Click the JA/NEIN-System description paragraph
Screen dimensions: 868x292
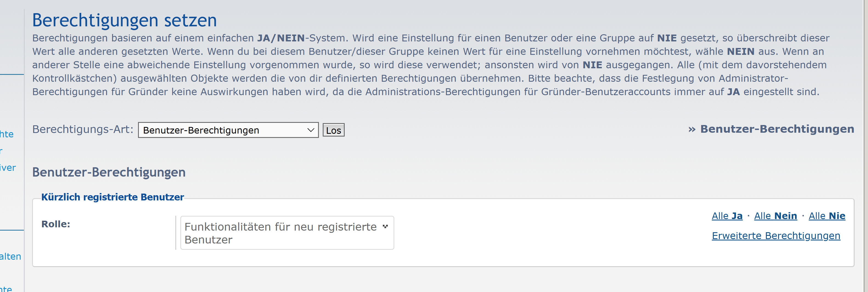431,65
